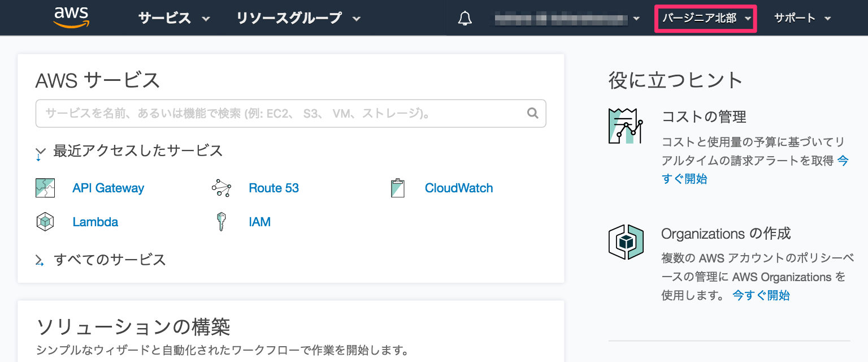The width and height of the screenshot is (868, 362).
Task: Click 今すぐ開始 under コストの管理
Action: point(684,179)
